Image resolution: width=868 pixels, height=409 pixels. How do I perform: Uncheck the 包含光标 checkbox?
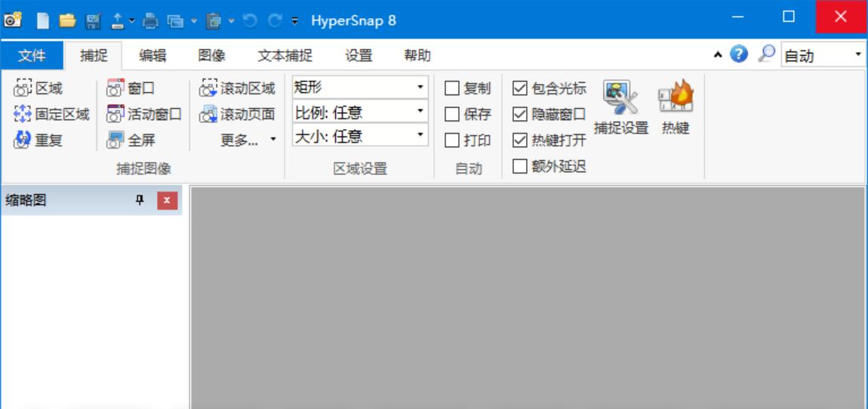(x=520, y=88)
